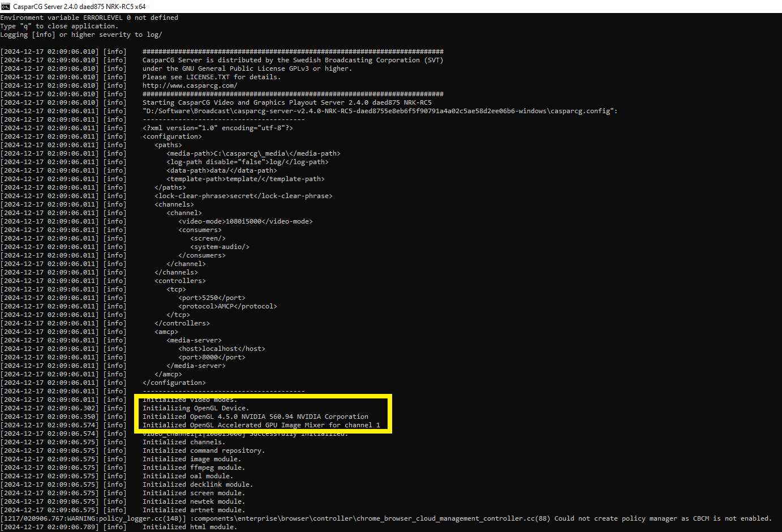Click the 'Initialized image module.' line
This screenshot has height=532, width=782.
(x=192, y=459)
